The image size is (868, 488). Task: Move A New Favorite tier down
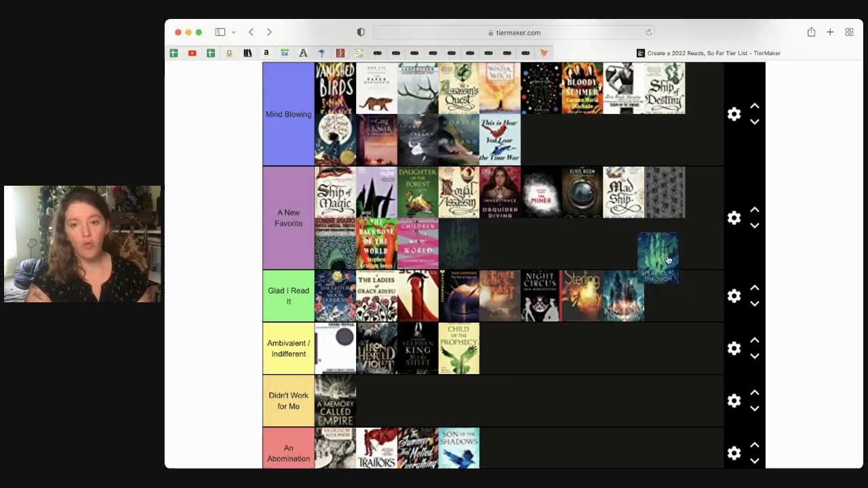[x=754, y=226]
